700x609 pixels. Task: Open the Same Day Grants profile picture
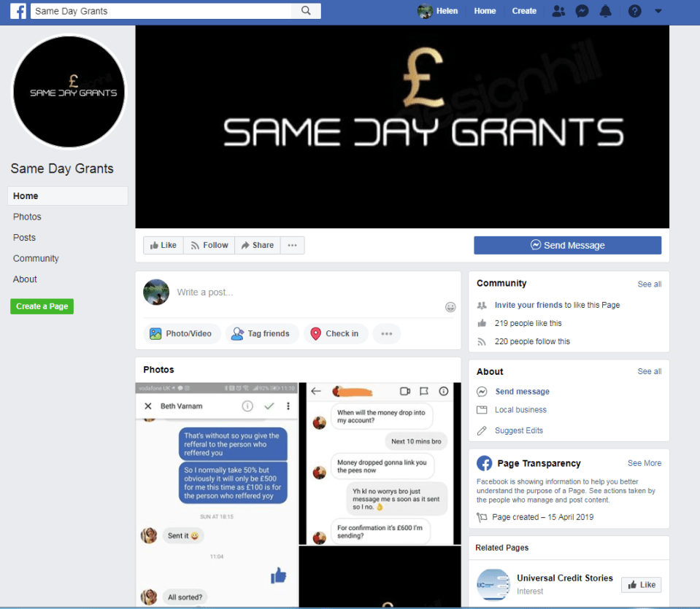[x=69, y=92]
